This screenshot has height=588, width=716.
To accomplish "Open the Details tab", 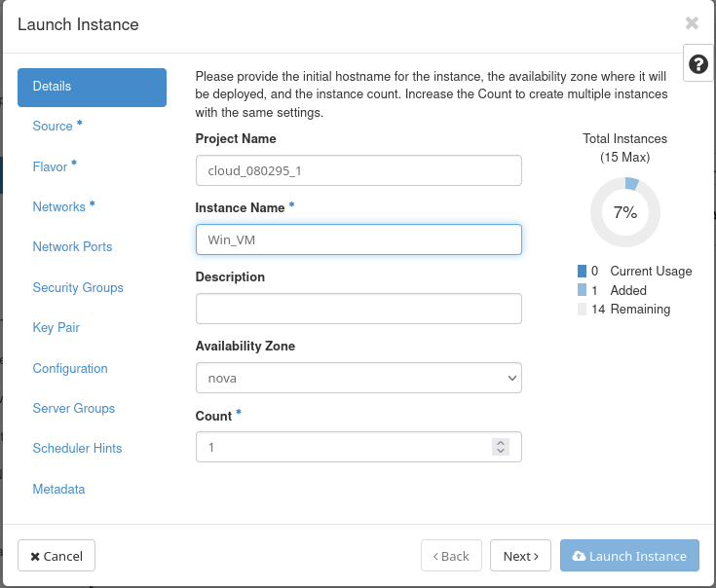I will point(92,87).
